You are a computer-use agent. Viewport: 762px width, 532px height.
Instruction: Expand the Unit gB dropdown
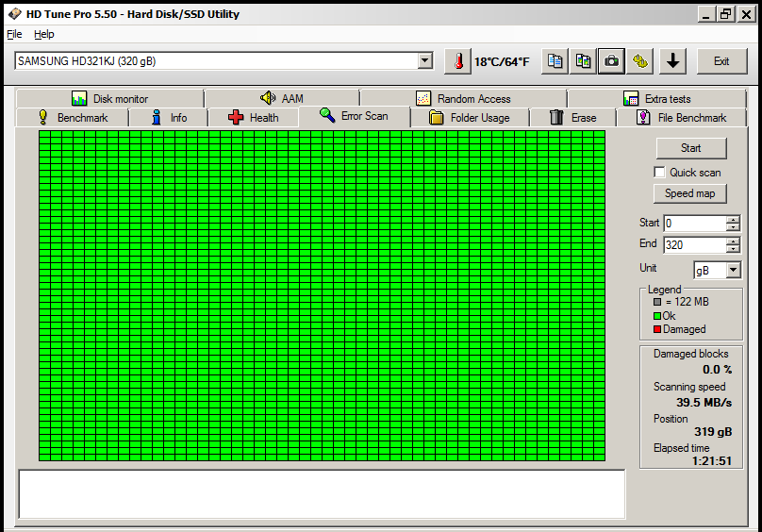click(x=734, y=270)
